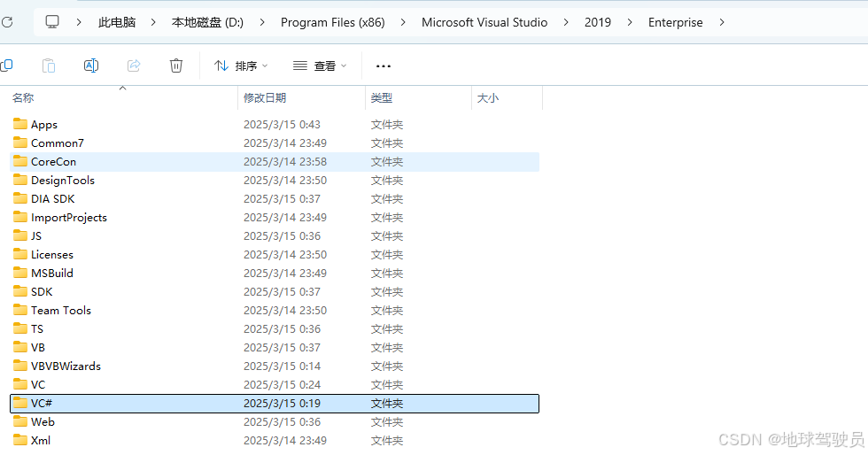Select the DesignTools folder icon
Screen dimensions: 868x455
(20, 180)
